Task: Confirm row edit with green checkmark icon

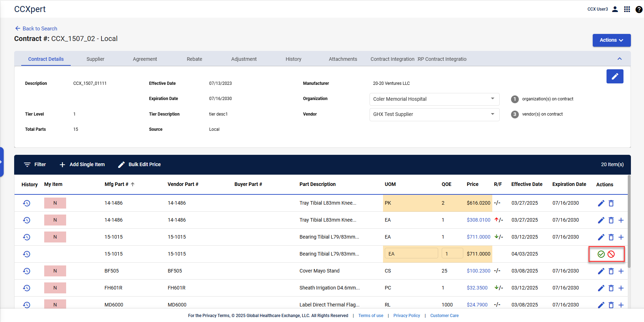Action: pos(601,254)
